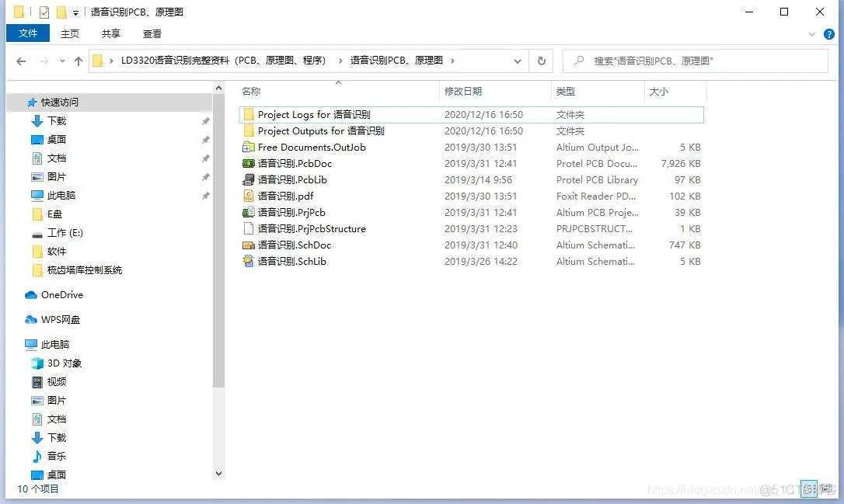
Task: Select the 语音识别.PrjPcb project icon
Action: point(248,213)
